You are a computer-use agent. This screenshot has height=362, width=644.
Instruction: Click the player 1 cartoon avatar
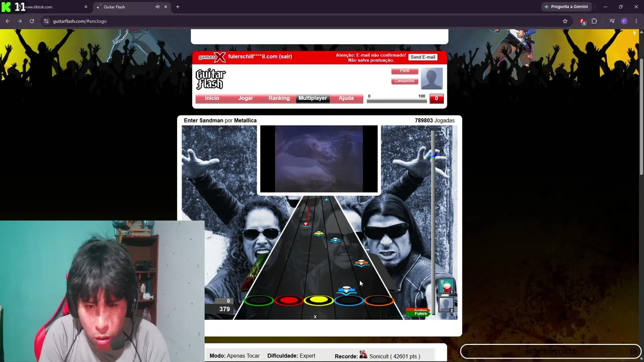coord(445,287)
